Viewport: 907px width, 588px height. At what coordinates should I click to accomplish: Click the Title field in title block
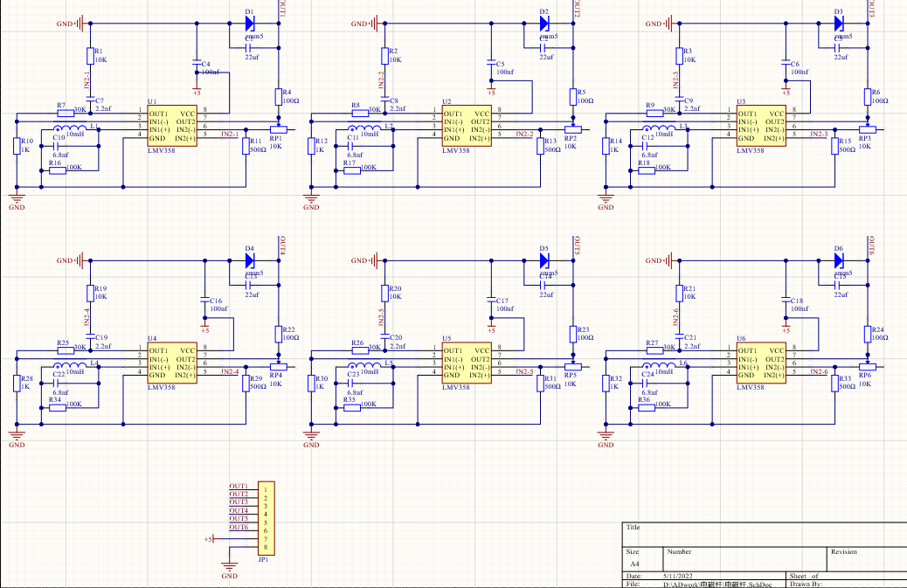pos(765,534)
